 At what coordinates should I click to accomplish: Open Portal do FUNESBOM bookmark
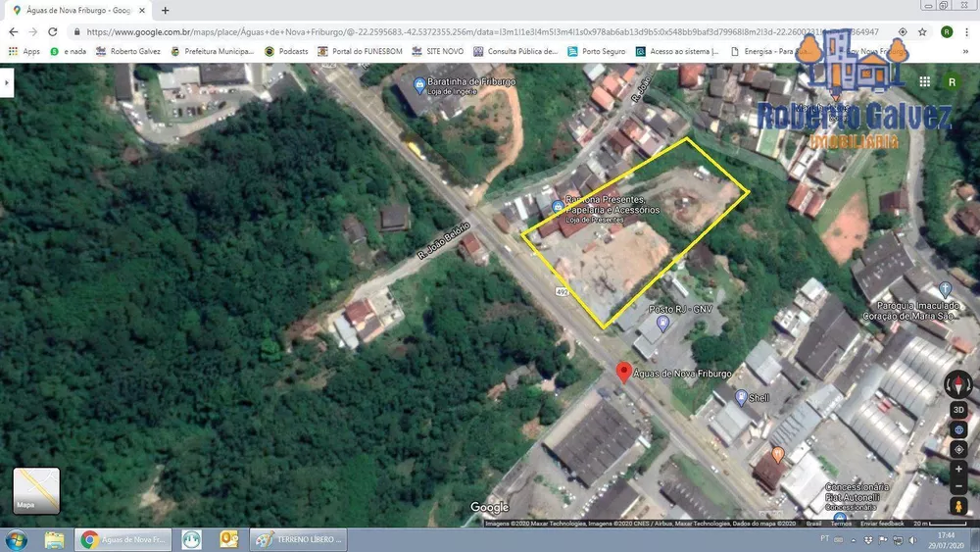(360, 51)
